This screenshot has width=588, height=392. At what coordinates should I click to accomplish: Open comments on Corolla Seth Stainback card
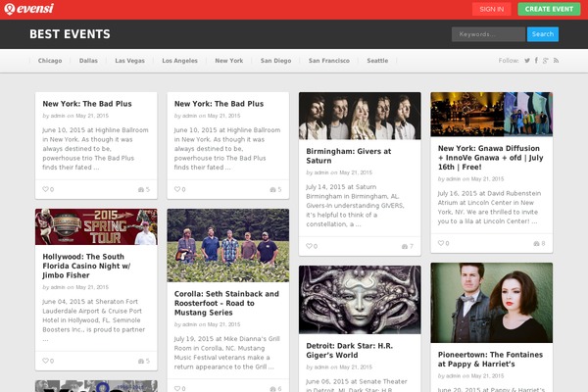point(275,389)
